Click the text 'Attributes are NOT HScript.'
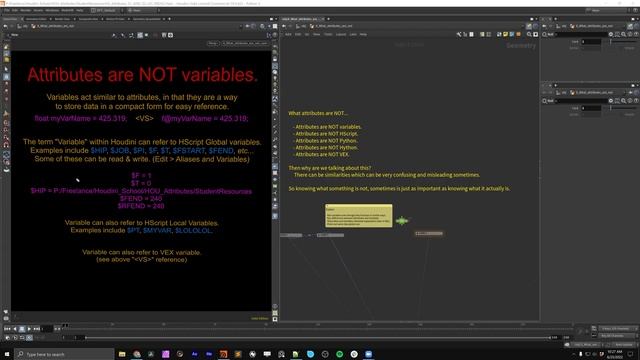This screenshot has height=360, width=640. click(327, 134)
